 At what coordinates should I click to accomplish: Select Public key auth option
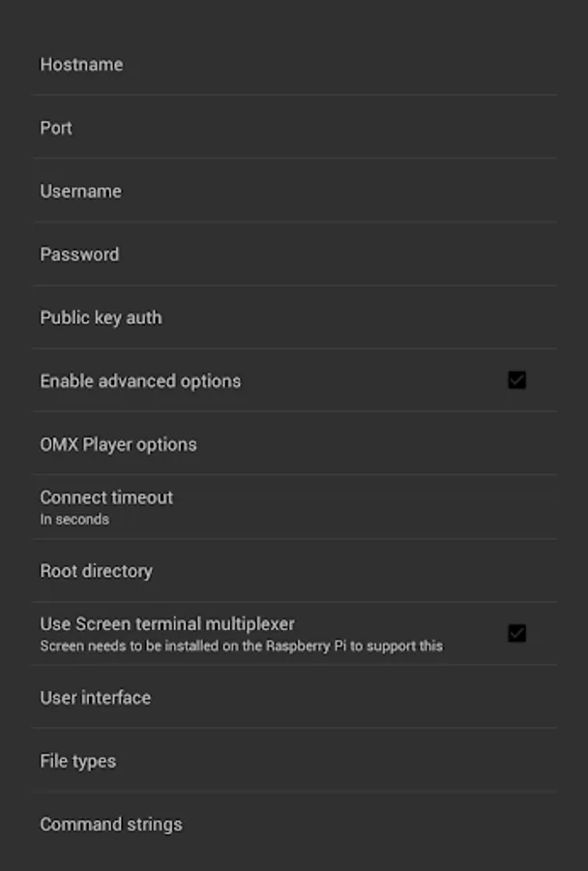coord(101,317)
